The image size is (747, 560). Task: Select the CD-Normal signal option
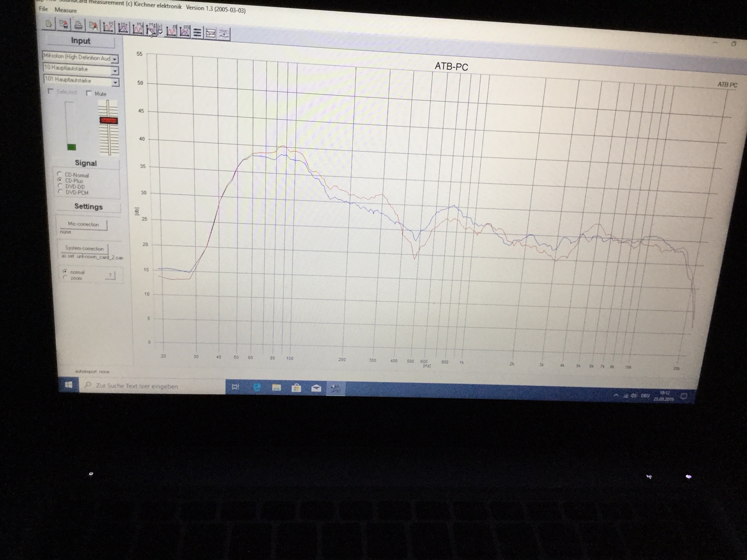60,174
